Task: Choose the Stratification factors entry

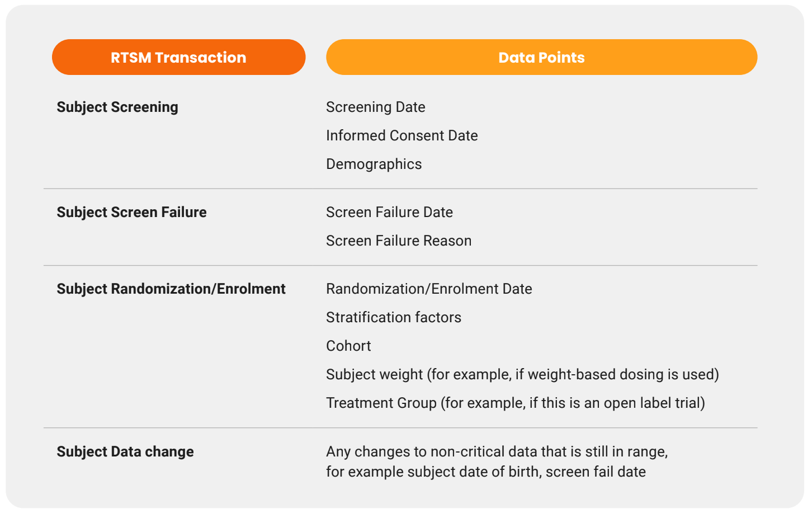Action: tap(394, 317)
